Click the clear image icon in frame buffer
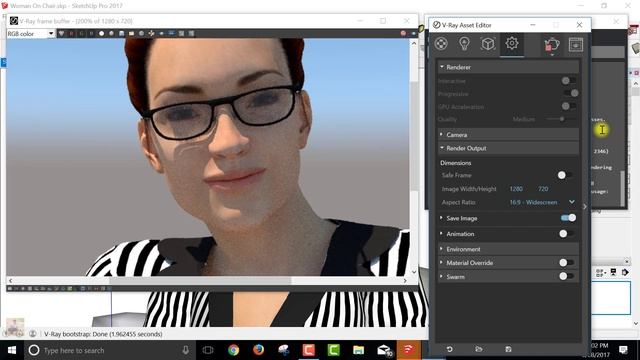Screen dimensions: 640x360 tap(141, 33)
